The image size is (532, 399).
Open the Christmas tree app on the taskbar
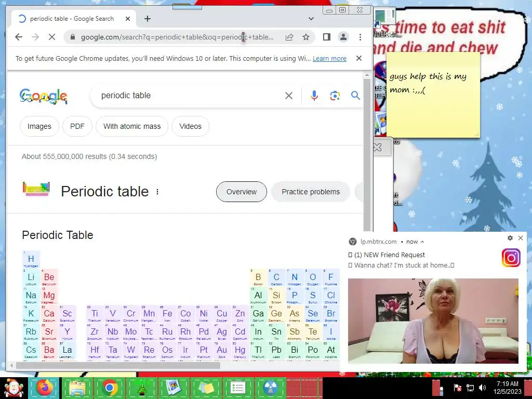[141, 388]
